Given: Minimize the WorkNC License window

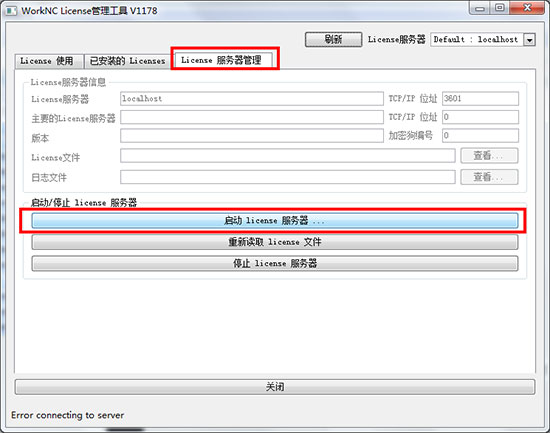Looking at the screenshot, I should pos(480,8).
